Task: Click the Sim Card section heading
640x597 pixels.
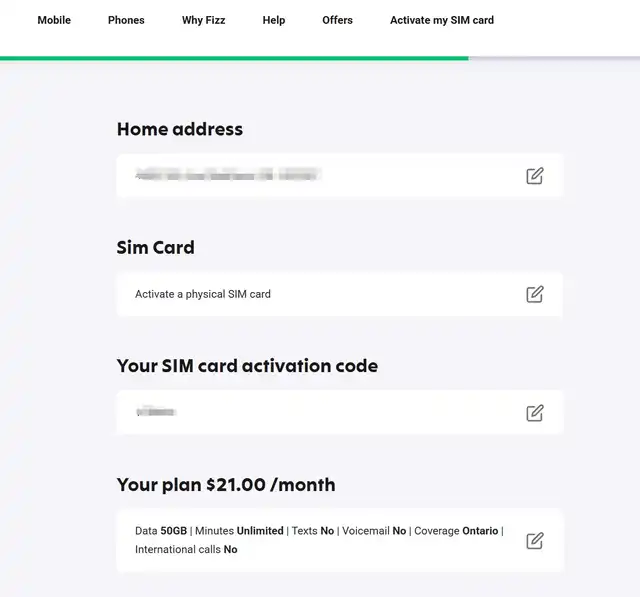Action: click(156, 247)
